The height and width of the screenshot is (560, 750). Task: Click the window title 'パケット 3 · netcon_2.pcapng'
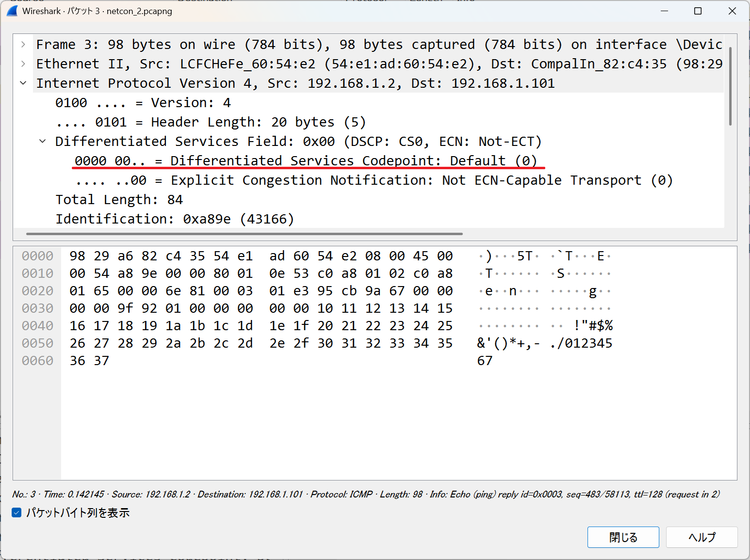point(119,11)
